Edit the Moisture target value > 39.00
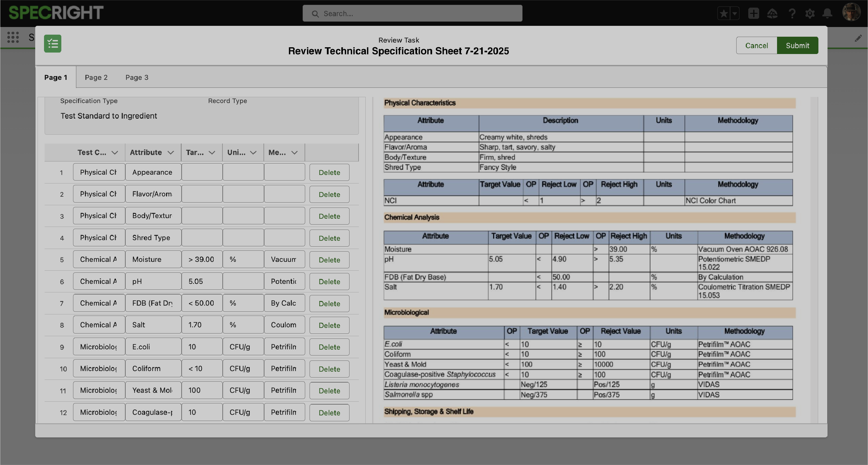Image resolution: width=868 pixels, height=465 pixels. (202, 259)
